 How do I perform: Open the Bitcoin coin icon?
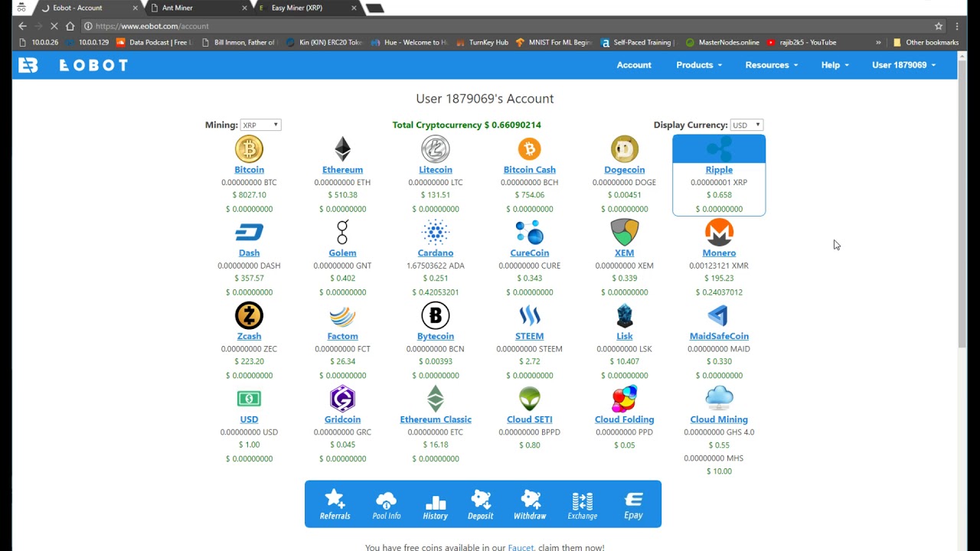click(249, 149)
